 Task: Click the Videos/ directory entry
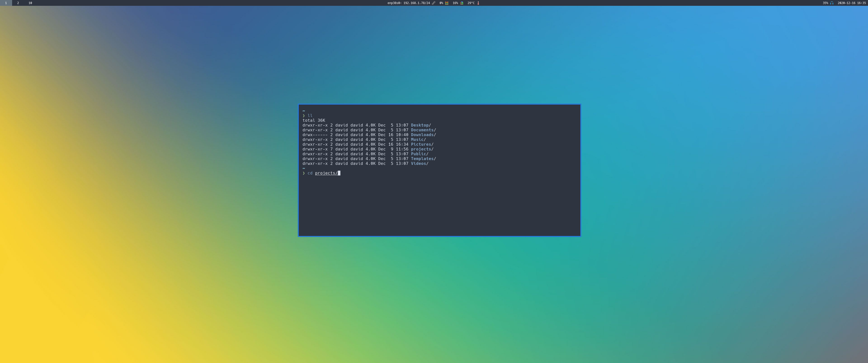(x=419, y=163)
